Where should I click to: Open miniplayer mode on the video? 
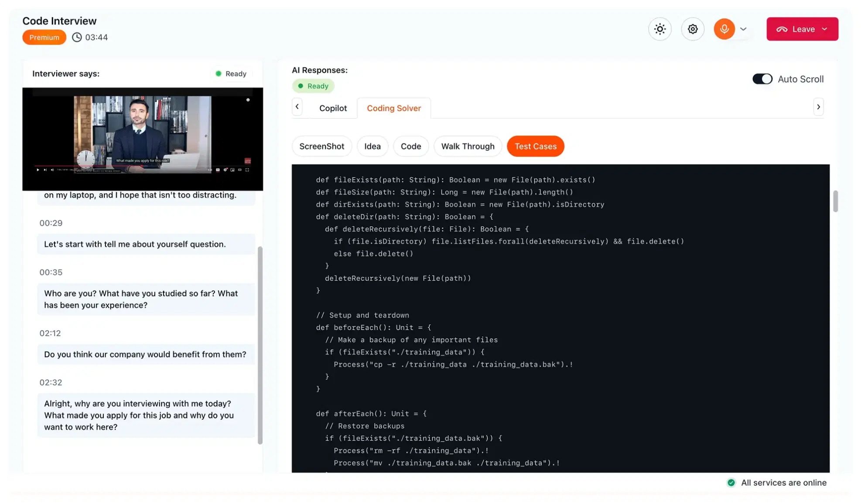(233, 170)
